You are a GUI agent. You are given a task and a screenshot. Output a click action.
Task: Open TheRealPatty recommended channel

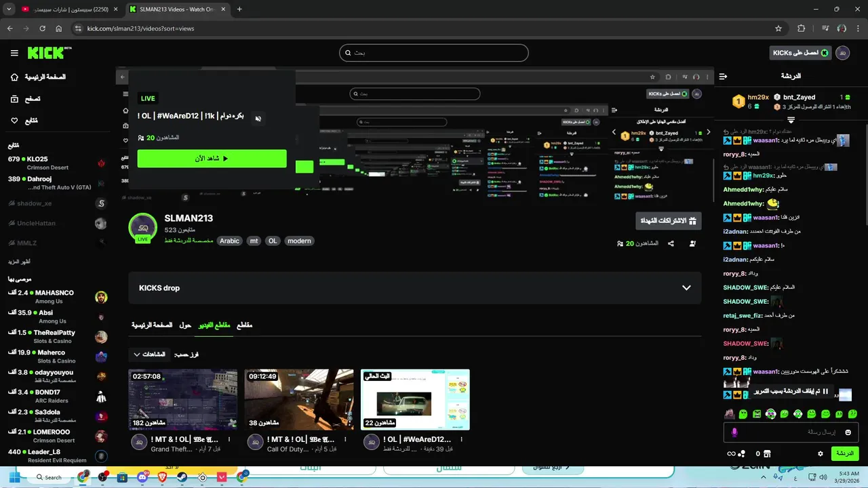(x=57, y=337)
